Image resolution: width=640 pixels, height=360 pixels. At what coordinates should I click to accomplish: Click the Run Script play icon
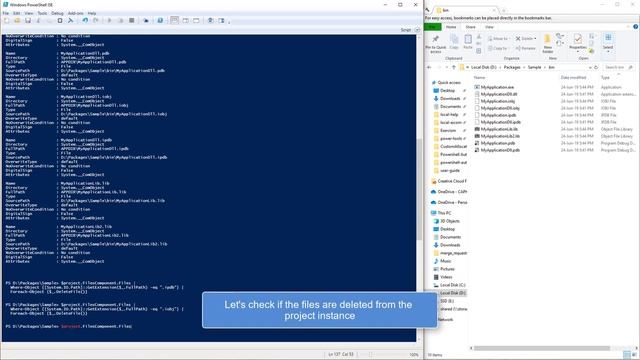109,20
